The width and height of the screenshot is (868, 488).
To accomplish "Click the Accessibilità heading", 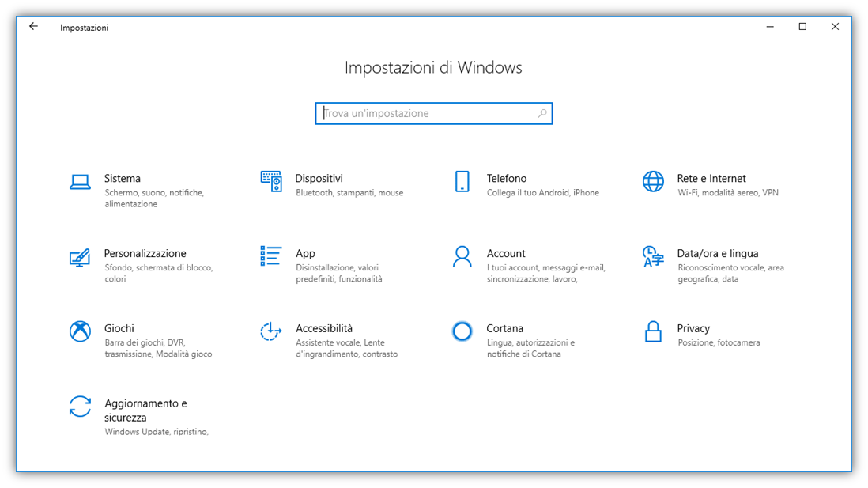I will pyautogui.click(x=324, y=328).
